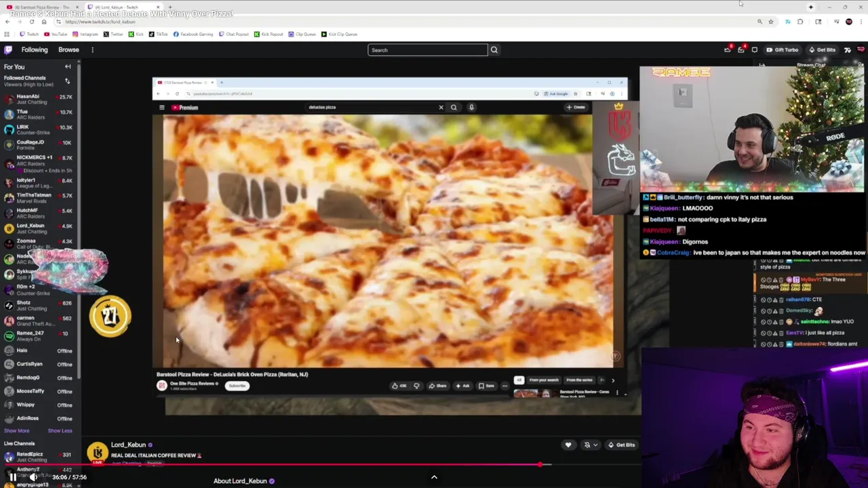This screenshot has width=868, height=488.
Task: Click Show More in followed channels
Action: tap(17, 430)
